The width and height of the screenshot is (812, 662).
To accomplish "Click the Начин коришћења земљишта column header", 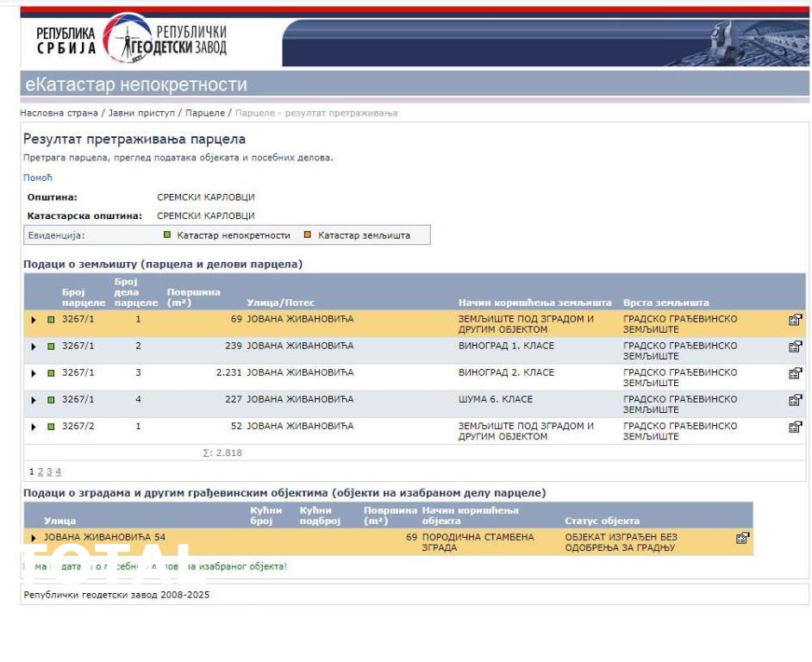I will (x=535, y=303).
